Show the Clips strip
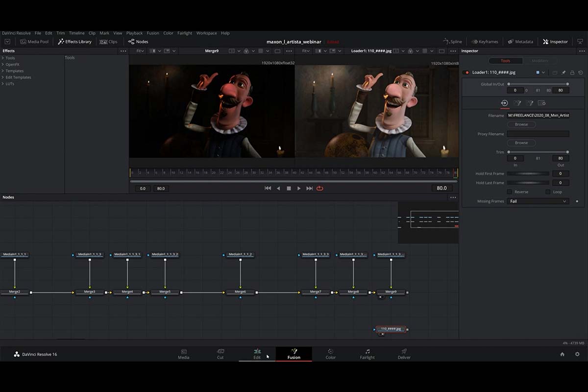The height and width of the screenshot is (392, 588). 109,41
